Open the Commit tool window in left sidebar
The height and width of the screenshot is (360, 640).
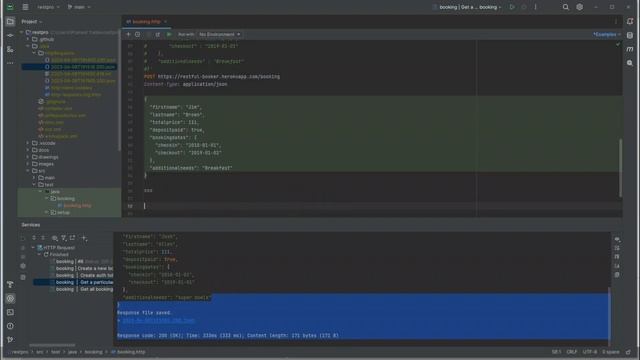(10, 36)
